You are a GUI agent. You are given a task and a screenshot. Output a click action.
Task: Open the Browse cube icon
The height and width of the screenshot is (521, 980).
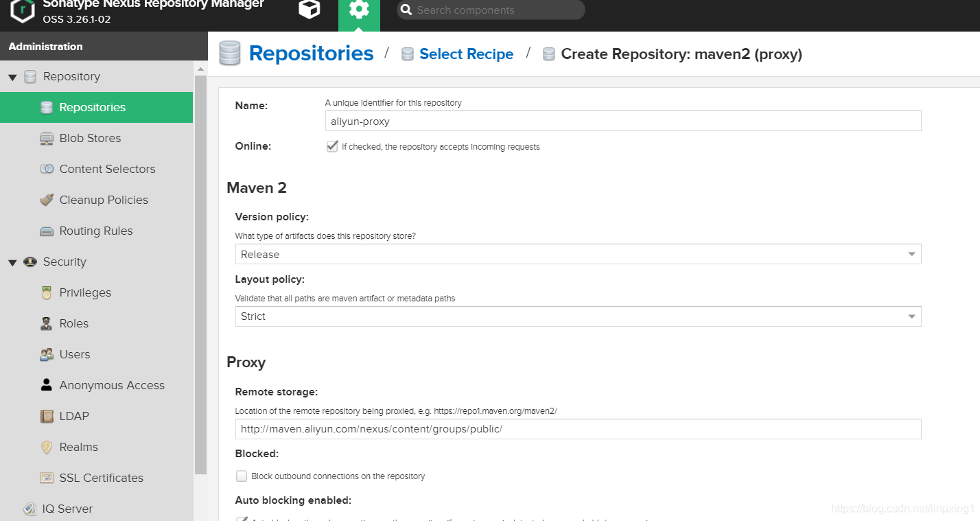pyautogui.click(x=310, y=9)
